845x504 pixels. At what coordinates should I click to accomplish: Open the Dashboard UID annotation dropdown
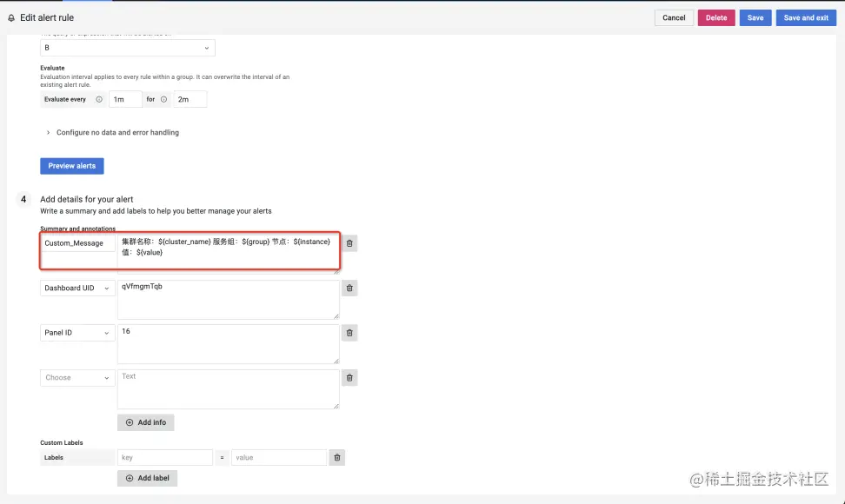(x=77, y=288)
